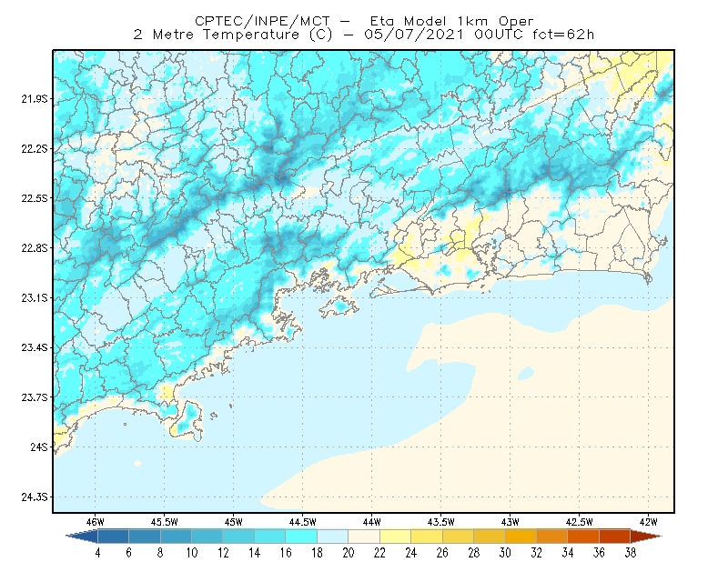Click the legend value '30'
Screen dimensions: 728x562
pos(505,553)
